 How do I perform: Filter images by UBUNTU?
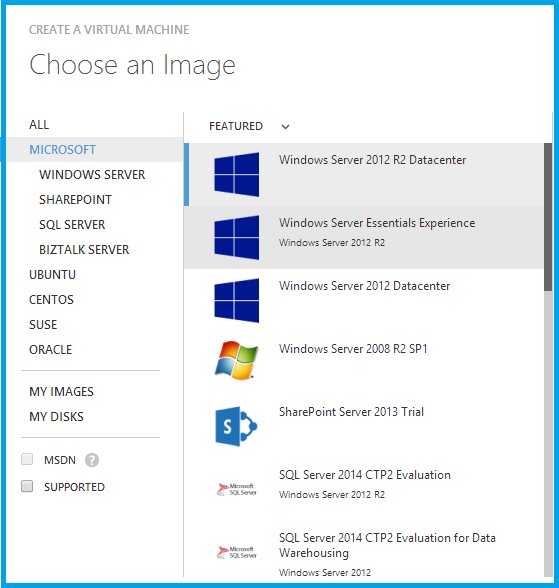click(x=52, y=274)
